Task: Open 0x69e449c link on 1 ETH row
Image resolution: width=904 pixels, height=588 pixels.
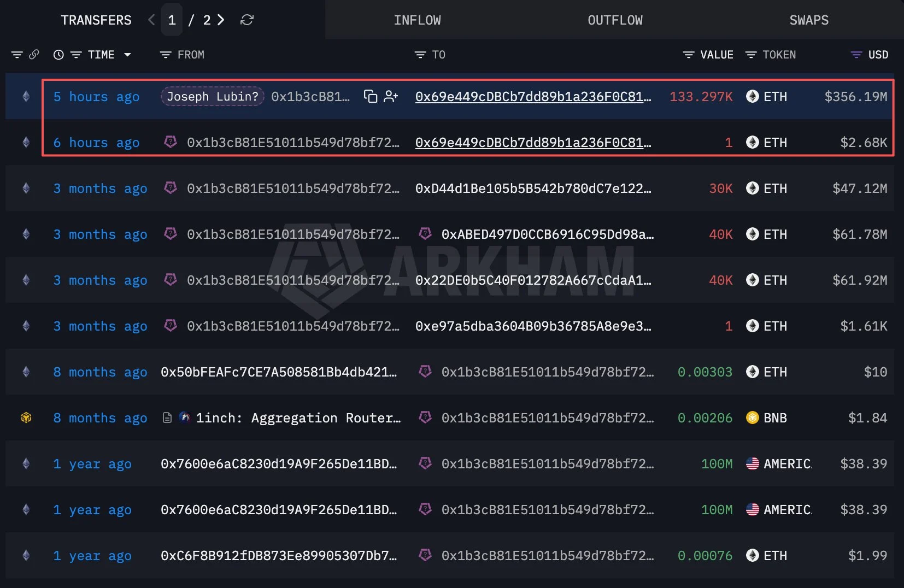Action: point(533,143)
